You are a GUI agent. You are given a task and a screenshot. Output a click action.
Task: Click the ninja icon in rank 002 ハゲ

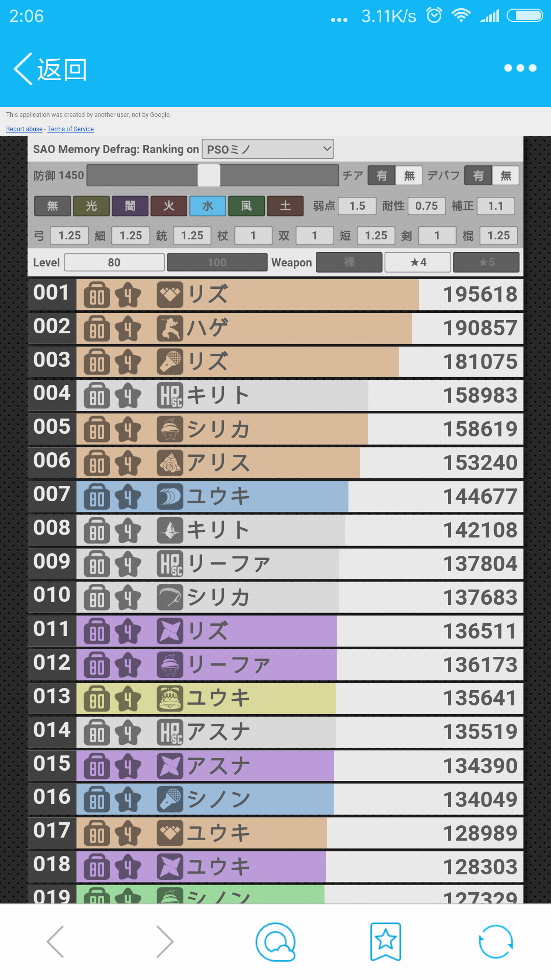coord(169,328)
